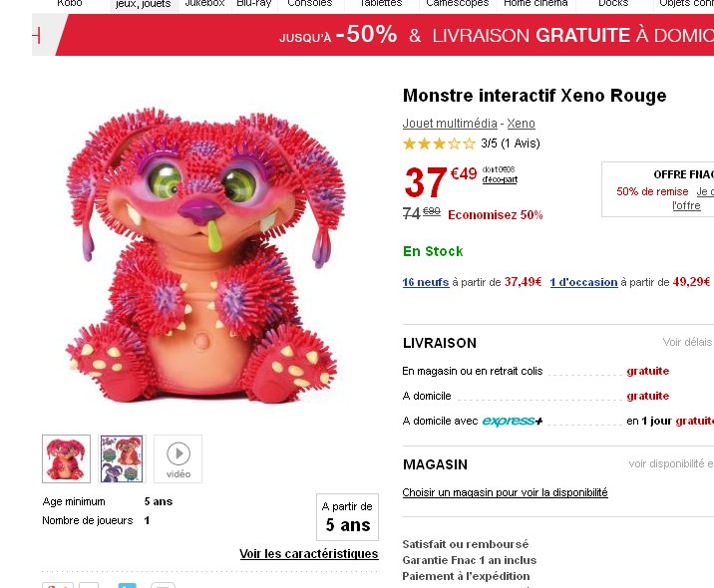714x588 pixels.
Task: Select the first red Xeno thumbnail
Action: (66, 458)
